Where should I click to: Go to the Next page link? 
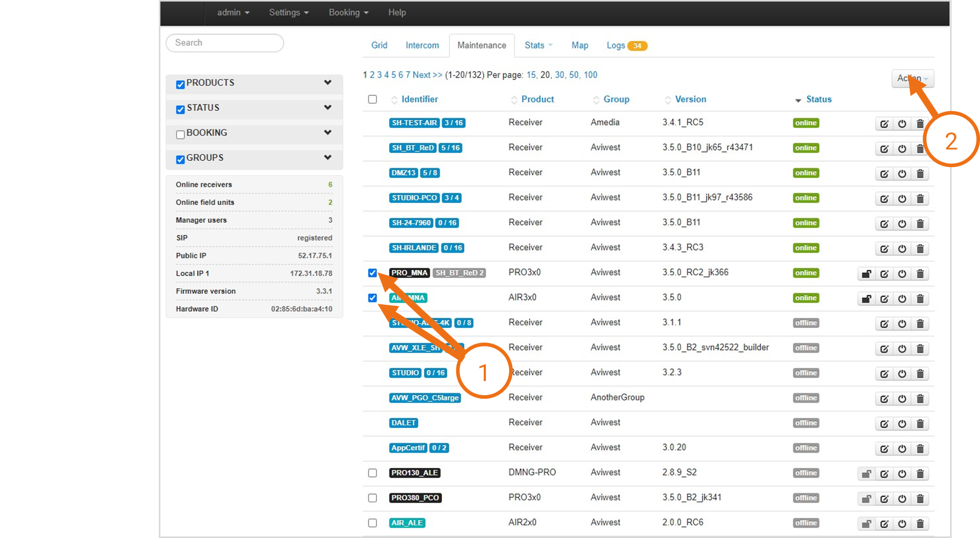tap(427, 75)
